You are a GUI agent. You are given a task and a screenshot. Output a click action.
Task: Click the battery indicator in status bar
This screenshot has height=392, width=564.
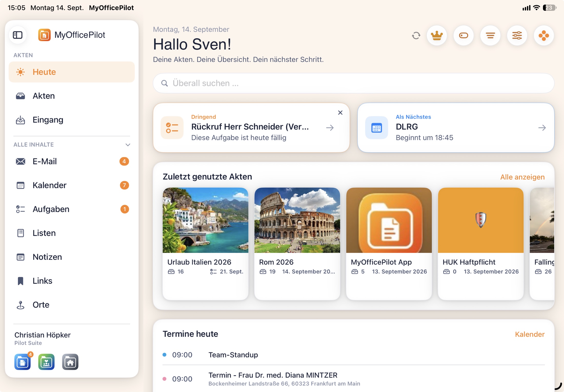pyautogui.click(x=550, y=8)
